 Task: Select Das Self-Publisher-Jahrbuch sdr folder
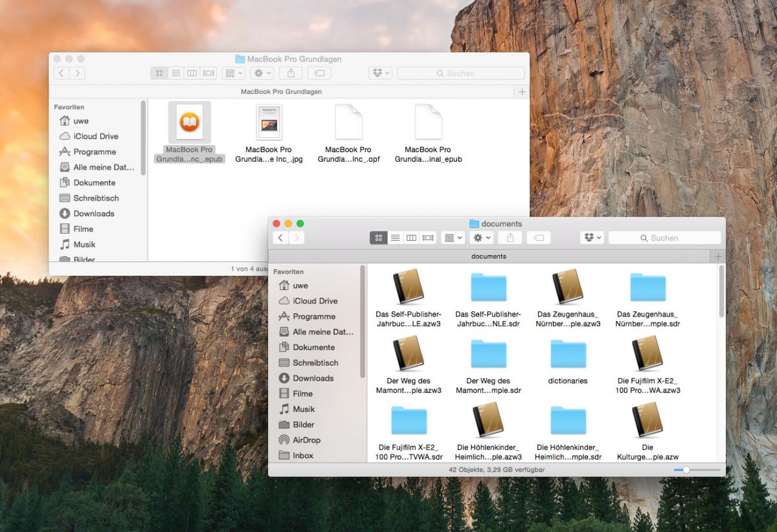[488, 287]
